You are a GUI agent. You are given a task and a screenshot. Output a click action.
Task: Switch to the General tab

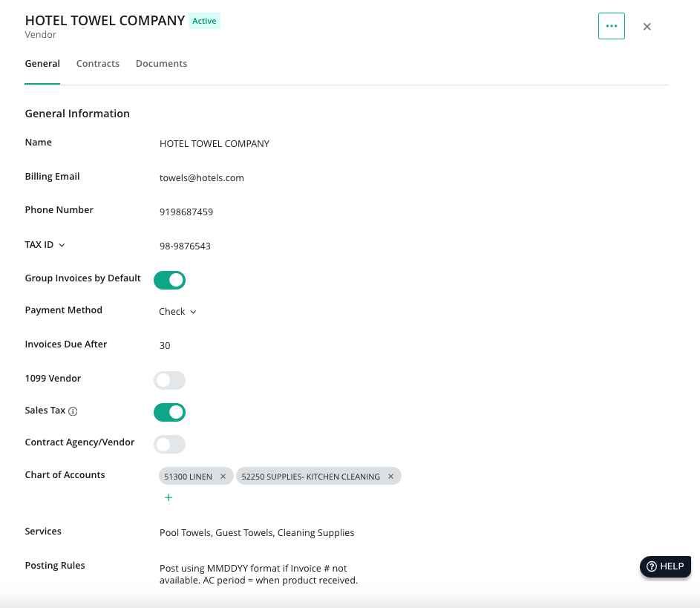(x=42, y=63)
